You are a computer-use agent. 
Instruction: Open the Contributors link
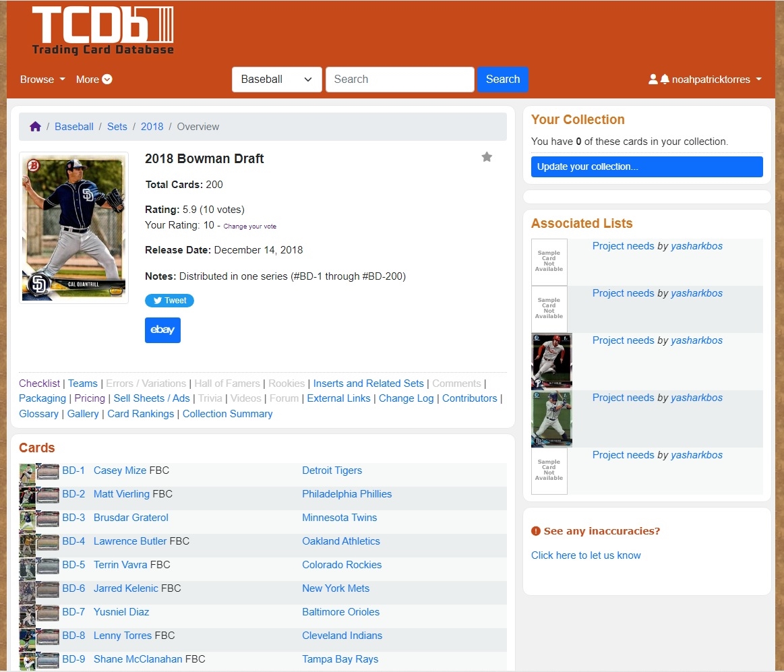(x=469, y=398)
